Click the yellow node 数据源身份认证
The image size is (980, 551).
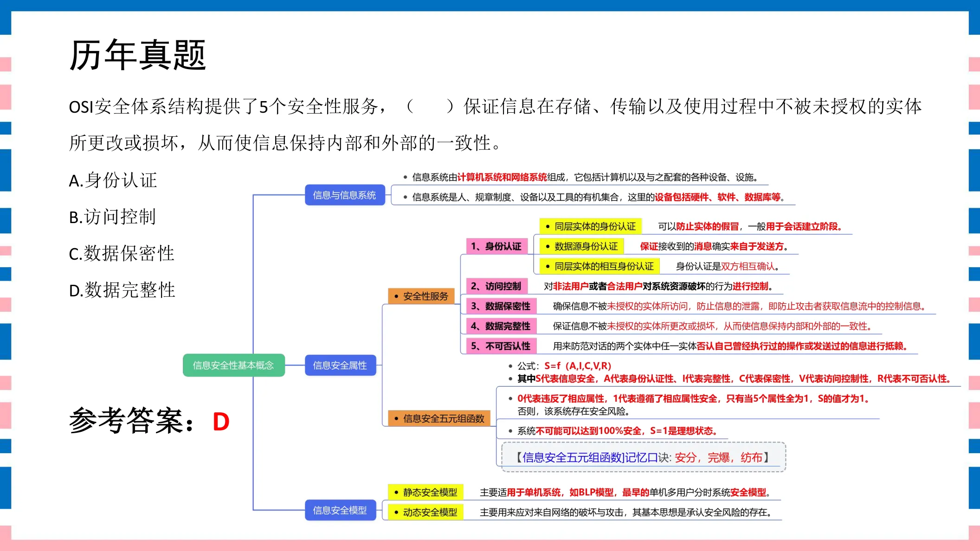point(582,246)
